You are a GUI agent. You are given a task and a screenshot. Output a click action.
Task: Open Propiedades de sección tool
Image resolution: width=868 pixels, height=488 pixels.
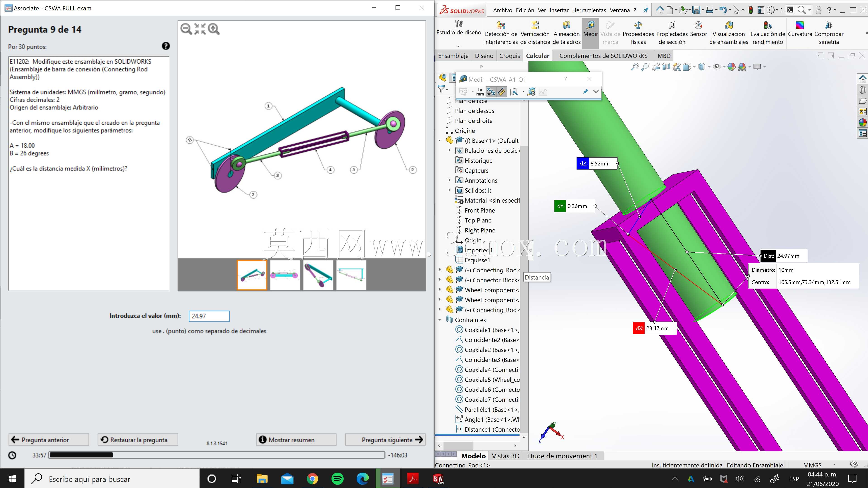672,33
